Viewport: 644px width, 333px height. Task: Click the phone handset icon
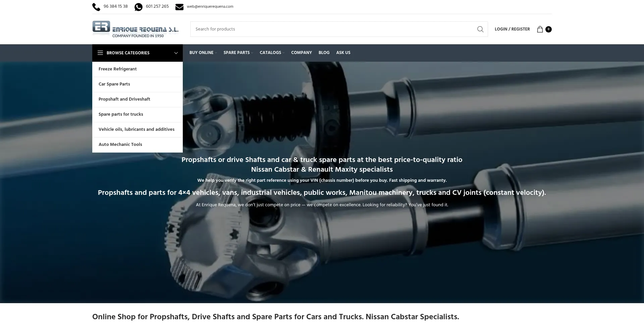96,7
